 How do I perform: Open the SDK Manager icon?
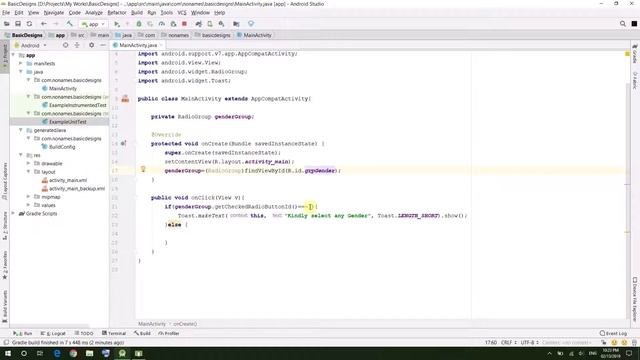[222, 24]
